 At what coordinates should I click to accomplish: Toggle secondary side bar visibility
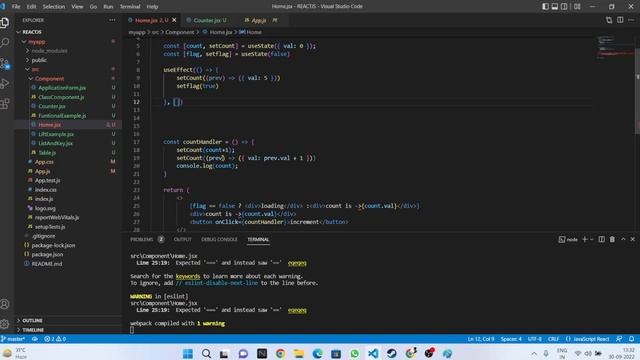click(x=564, y=7)
